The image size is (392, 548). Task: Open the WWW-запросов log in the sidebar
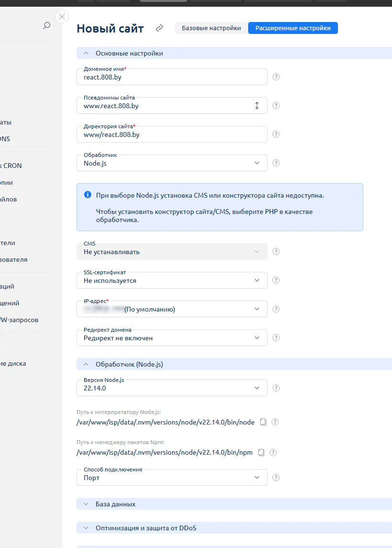tap(19, 320)
